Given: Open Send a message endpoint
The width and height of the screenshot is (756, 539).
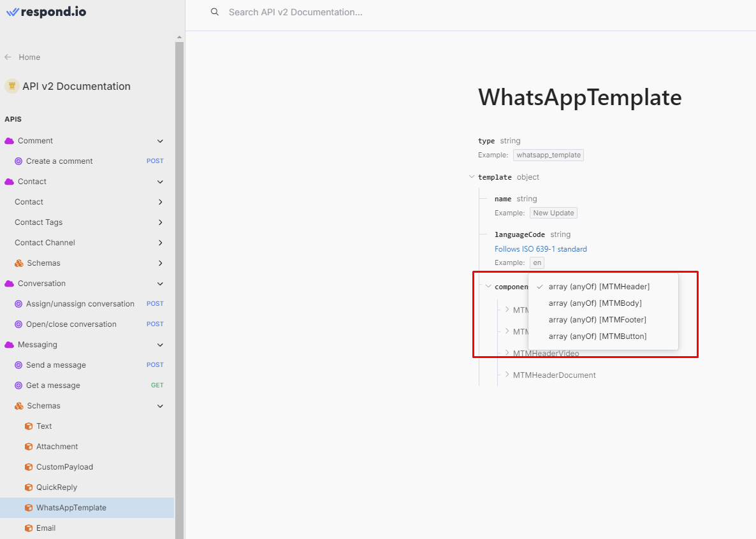Looking at the screenshot, I should coord(56,365).
